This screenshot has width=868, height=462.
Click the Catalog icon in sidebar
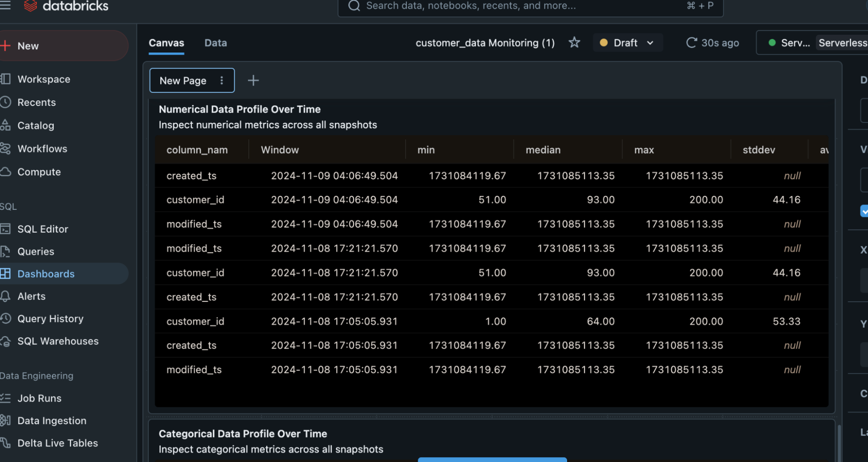coord(5,125)
